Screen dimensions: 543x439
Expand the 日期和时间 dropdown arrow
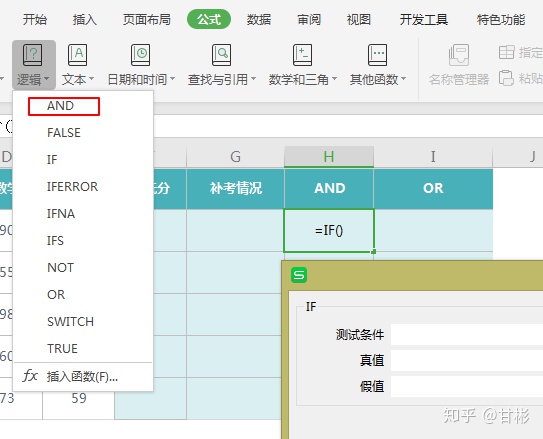click(172, 79)
